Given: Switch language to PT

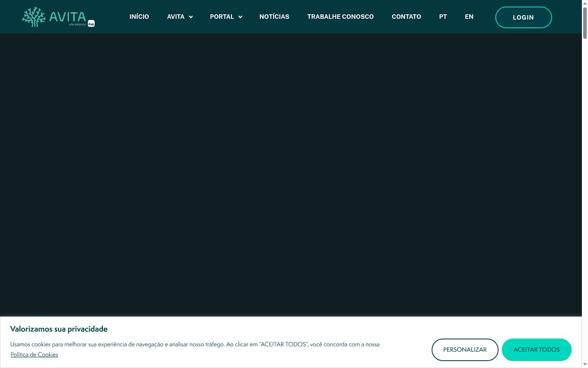Looking at the screenshot, I should point(443,17).
